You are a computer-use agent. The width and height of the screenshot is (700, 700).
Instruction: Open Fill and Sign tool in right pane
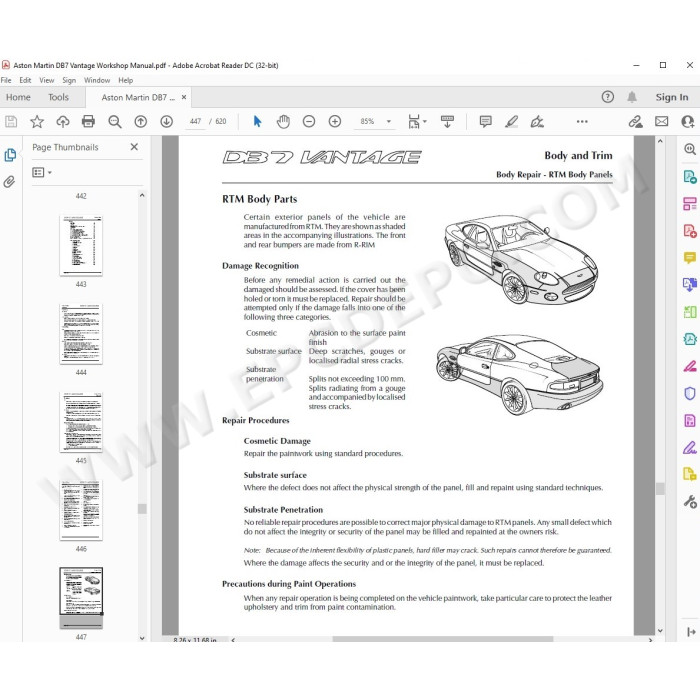[x=690, y=448]
